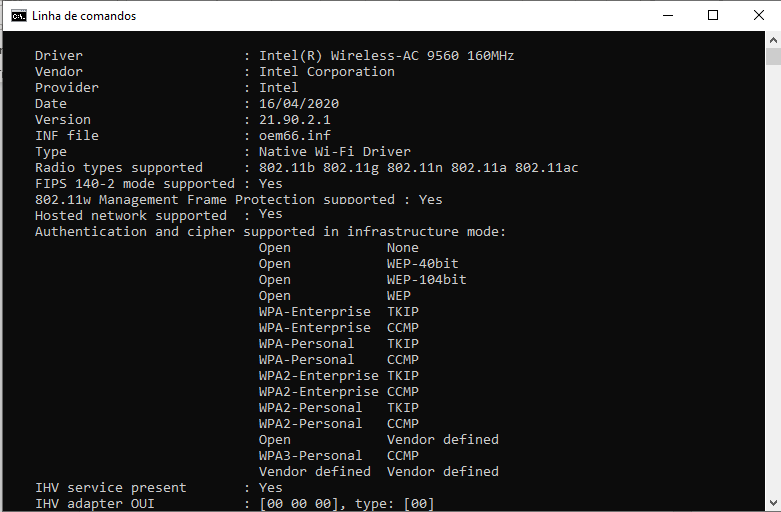Click the Driver Intel(R) Wireless-AC 9560 line
The height and width of the screenshot is (512, 781).
274,55
